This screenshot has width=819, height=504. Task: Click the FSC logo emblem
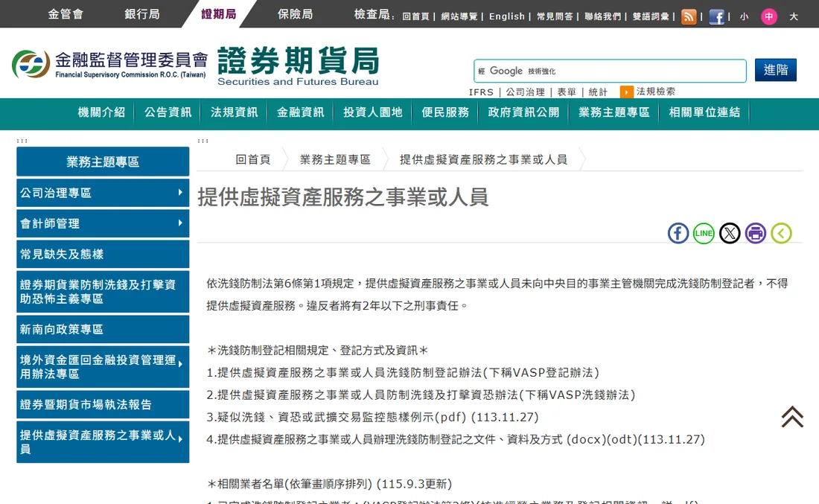tap(31, 64)
